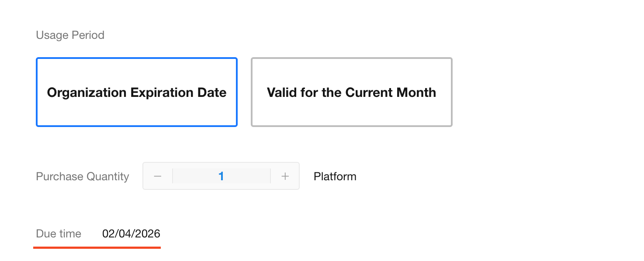Decrease purchase quantity with minus button
Image resolution: width=644 pixels, height=261 pixels.
click(x=158, y=176)
